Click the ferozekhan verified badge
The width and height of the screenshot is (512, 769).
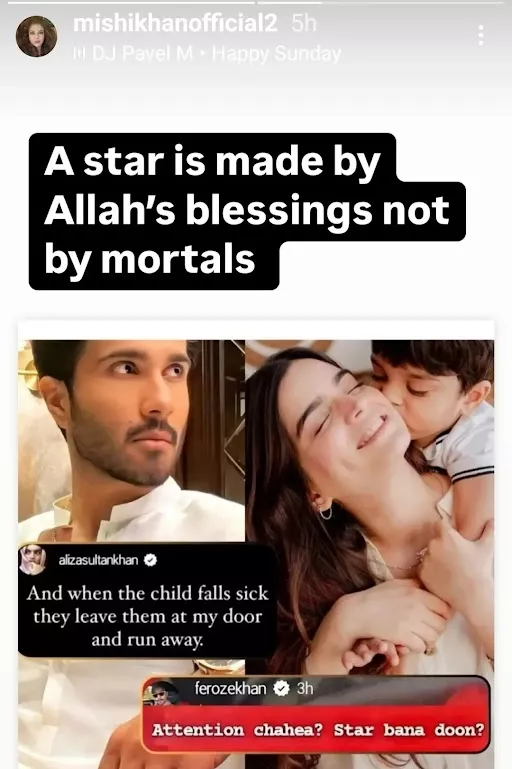click(281, 689)
